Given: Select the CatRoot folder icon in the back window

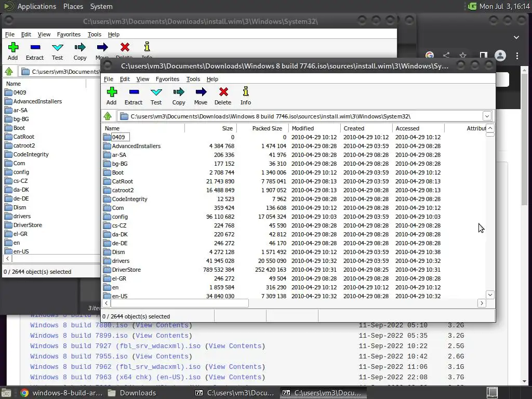Looking at the screenshot, I should point(8,137).
